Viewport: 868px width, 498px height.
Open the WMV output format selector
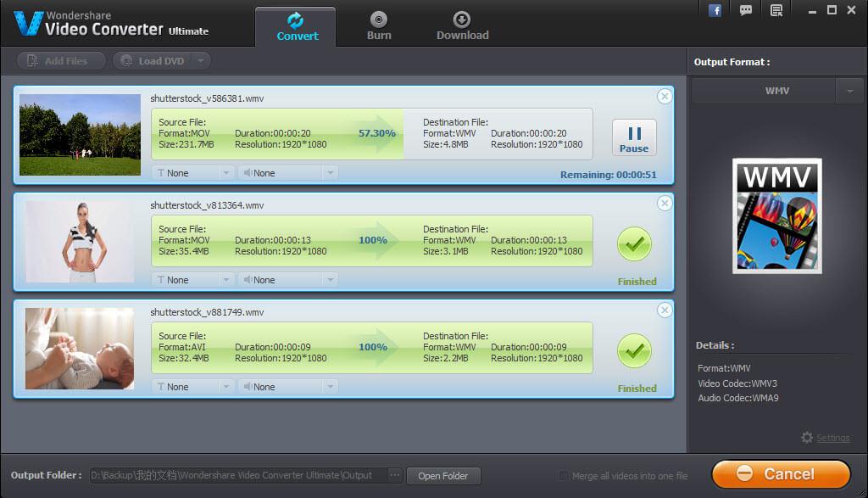[x=764, y=90]
